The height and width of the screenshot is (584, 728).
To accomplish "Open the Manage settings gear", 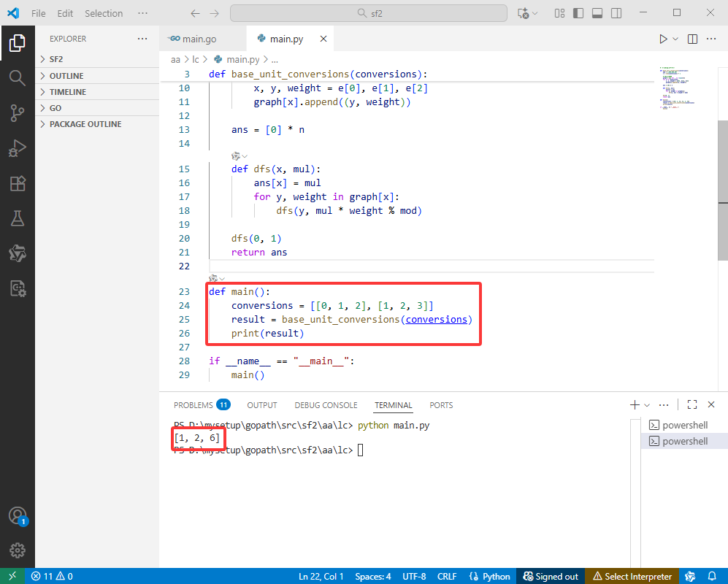I will (x=18, y=550).
